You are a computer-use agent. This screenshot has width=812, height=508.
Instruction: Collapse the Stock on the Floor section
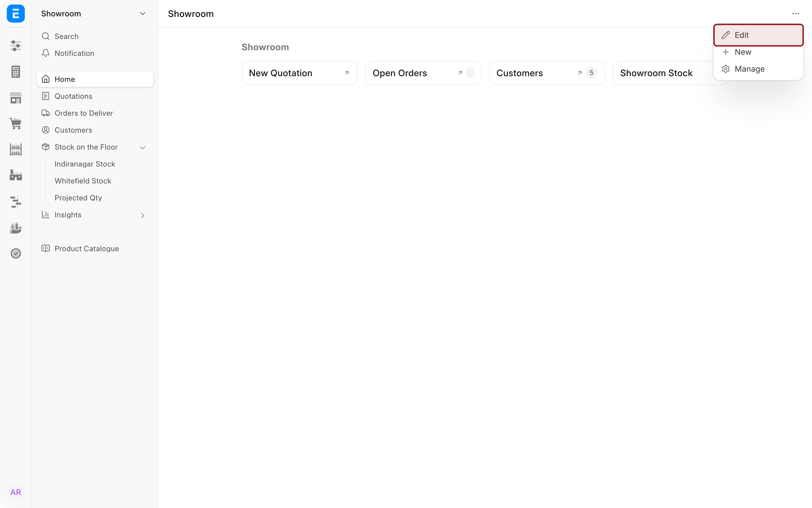[143, 148]
